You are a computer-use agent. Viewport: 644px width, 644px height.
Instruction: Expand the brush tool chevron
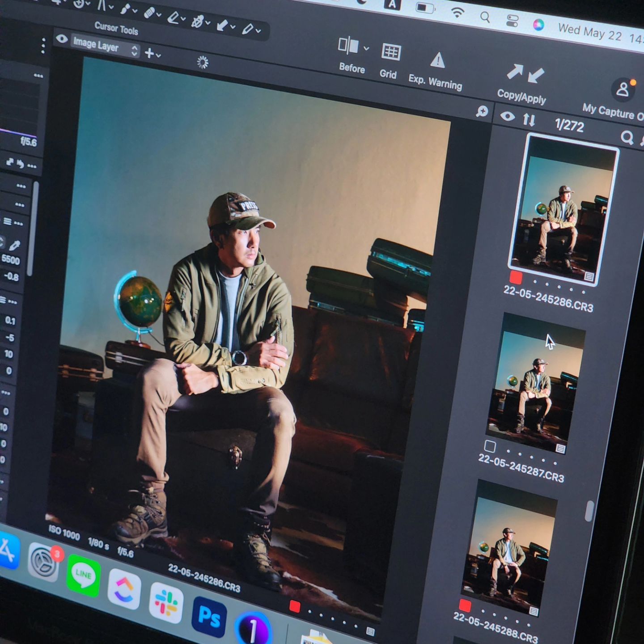coord(135,11)
